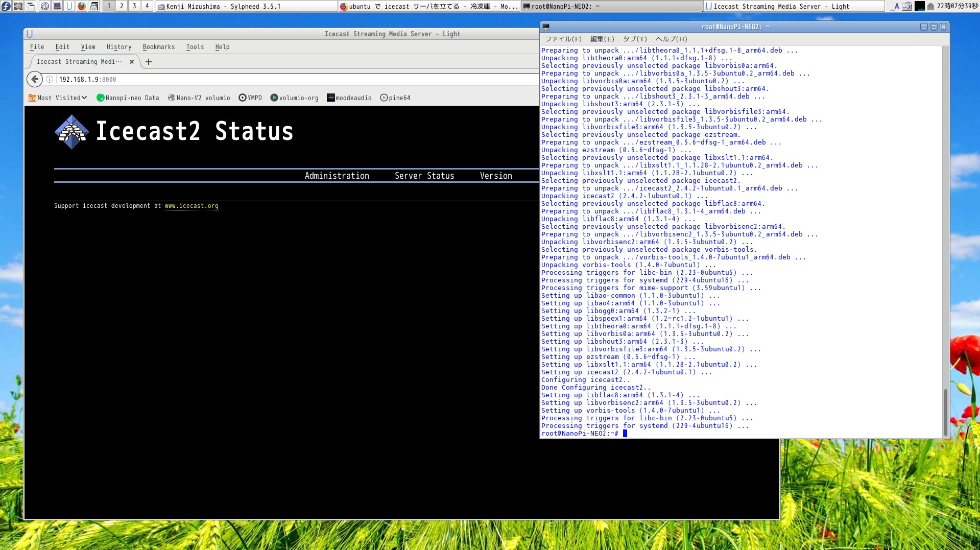Follow the www.icecast.org link
The width and height of the screenshot is (980, 550).
click(191, 206)
